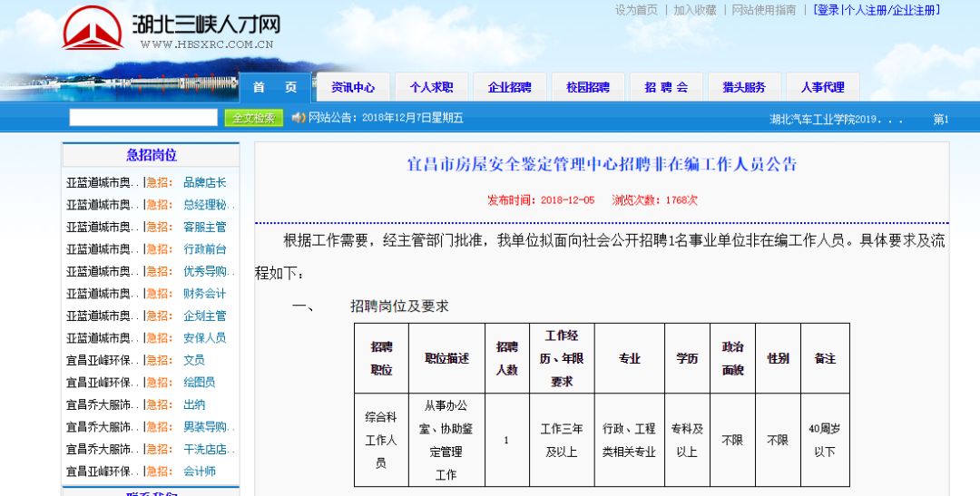The height and width of the screenshot is (496, 980).
Task: Navigate to the 猎头服务 tab
Action: [744, 88]
